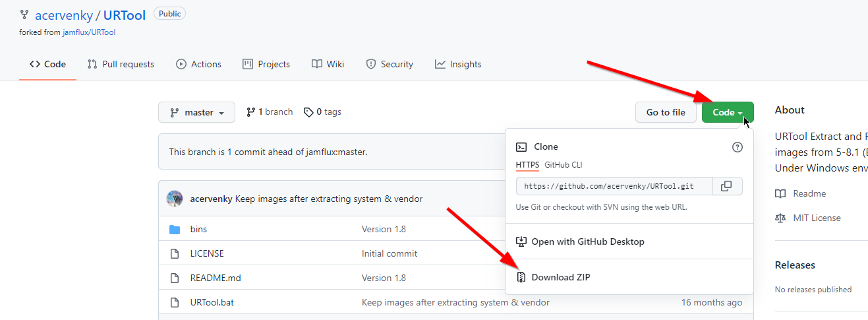Click the tag icon beside '0 tags'
The height and width of the screenshot is (320, 868).
308,112
